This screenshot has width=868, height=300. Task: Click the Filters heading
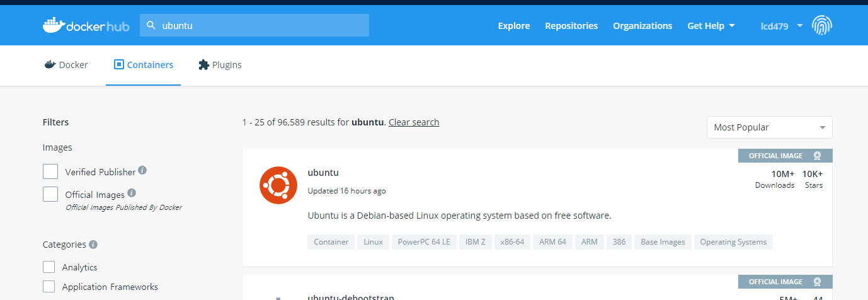coord(55,122)
